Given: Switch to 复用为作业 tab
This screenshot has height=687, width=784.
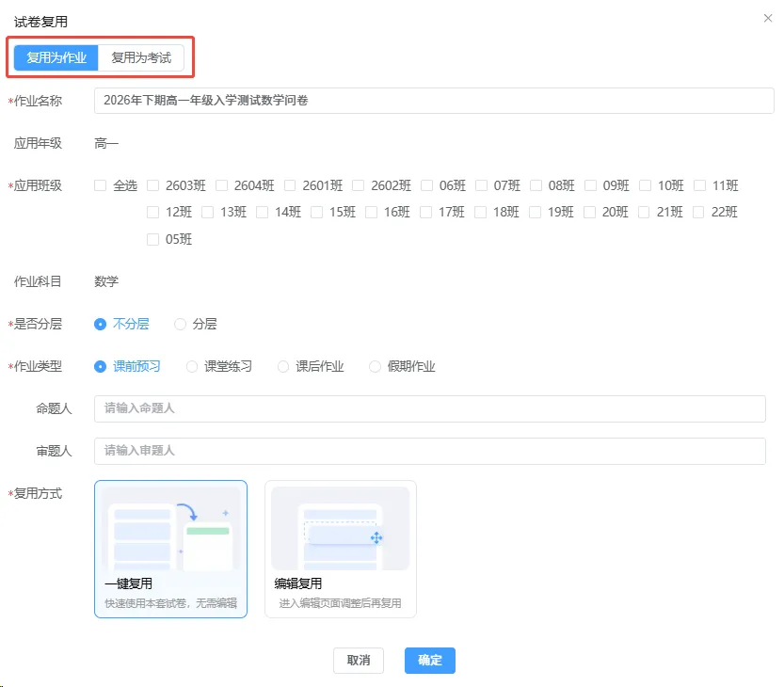Looking at the screenshot, I should pos(56,57).
